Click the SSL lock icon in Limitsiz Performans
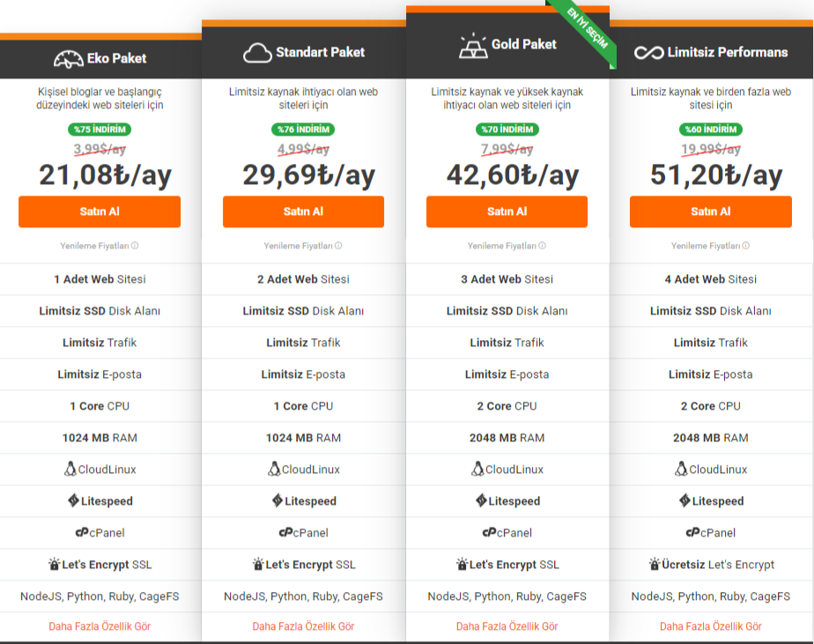This screenshot has height=644, width=814. 655,564
